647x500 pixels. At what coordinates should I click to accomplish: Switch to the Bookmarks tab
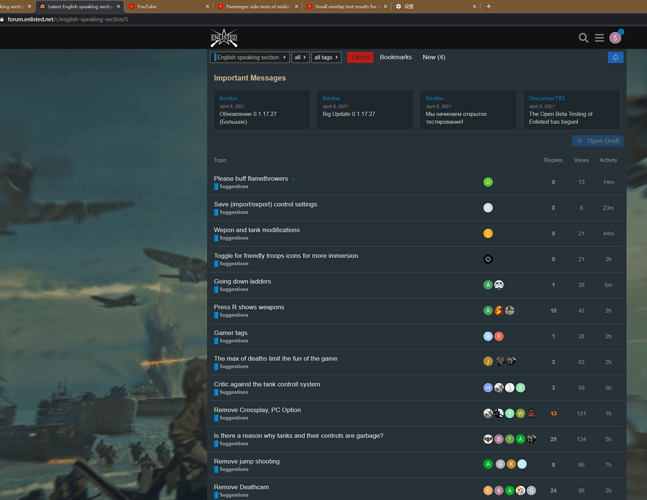pos(396,57)
